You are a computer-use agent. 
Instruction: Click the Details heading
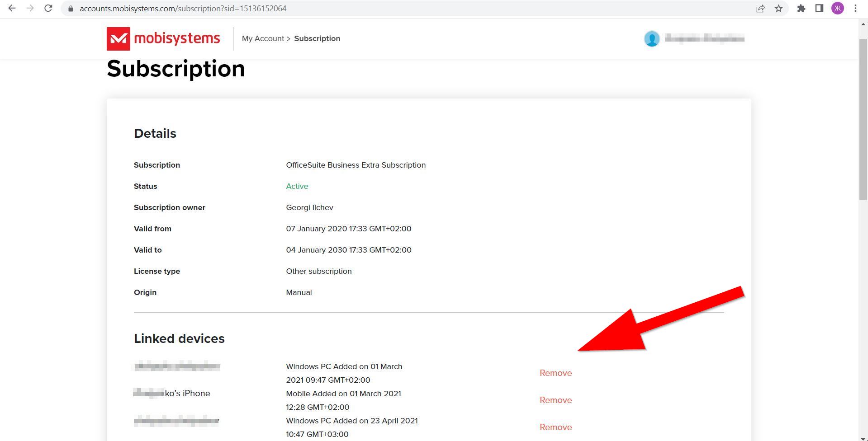pos(155,134)
